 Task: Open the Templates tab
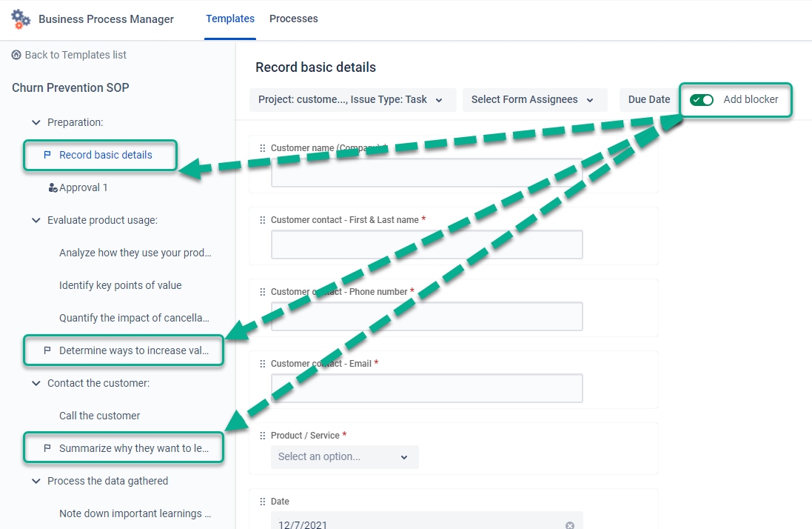pyautogui.click(x=230, y=19)
